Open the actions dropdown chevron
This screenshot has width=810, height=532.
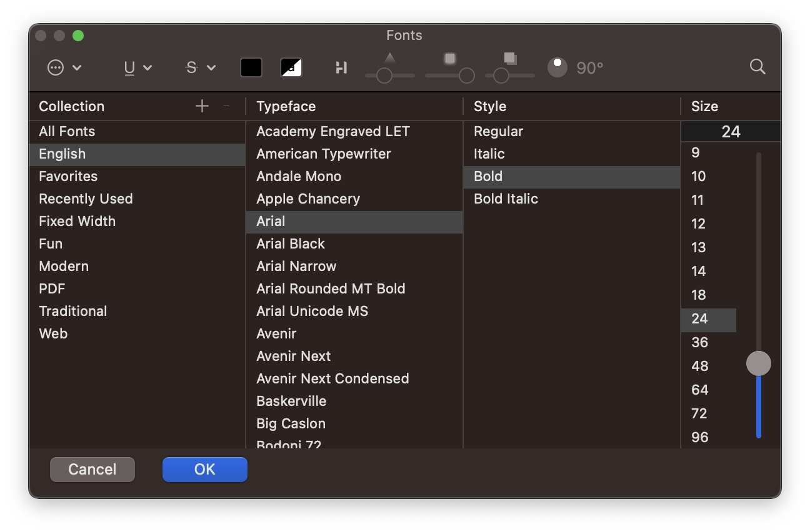pos(77,68)
